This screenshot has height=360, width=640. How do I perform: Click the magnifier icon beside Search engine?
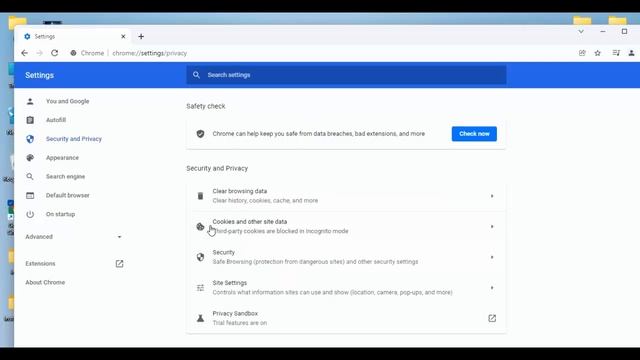click(30, 176)
